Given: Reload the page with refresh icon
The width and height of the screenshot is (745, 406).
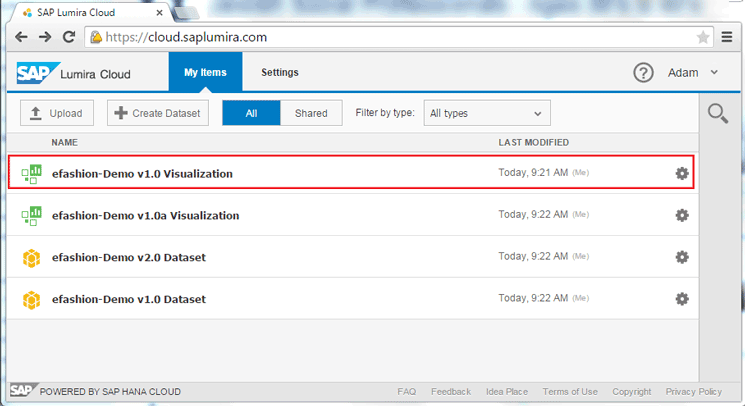Looking at the screenshot, I should point(69,37).
